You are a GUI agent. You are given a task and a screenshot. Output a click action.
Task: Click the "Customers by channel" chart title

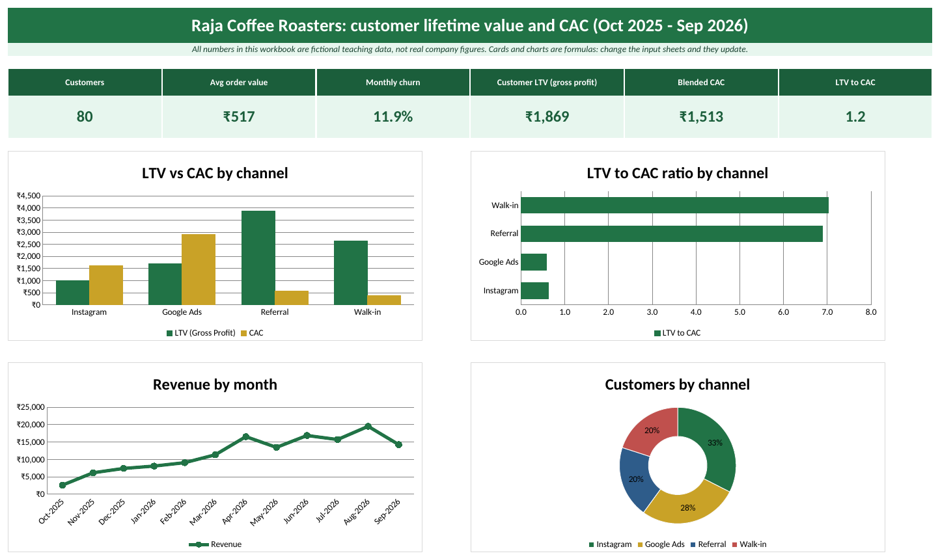678,384
